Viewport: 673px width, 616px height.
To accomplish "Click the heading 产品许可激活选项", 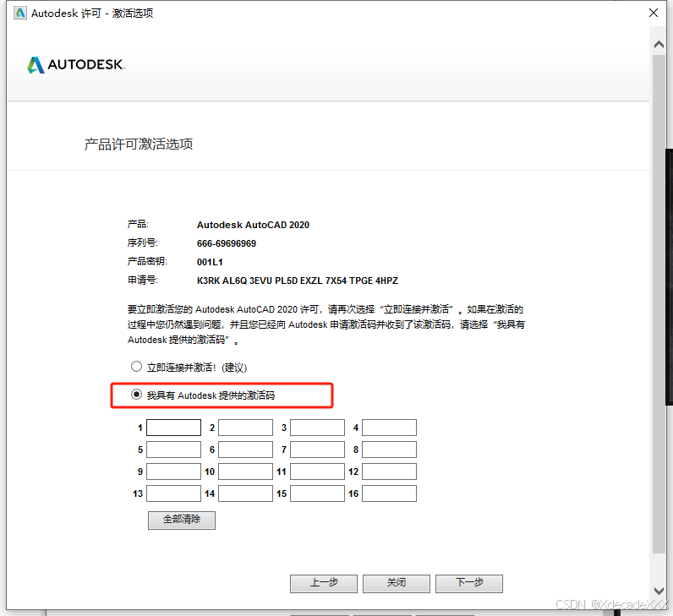I will 138,144.
